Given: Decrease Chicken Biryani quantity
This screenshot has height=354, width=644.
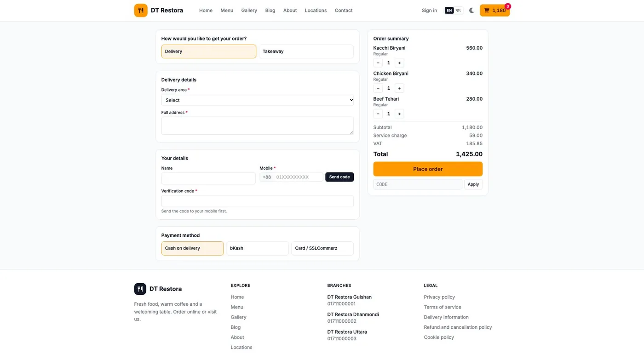Looking at the screenshot, I should click(378, 88).
